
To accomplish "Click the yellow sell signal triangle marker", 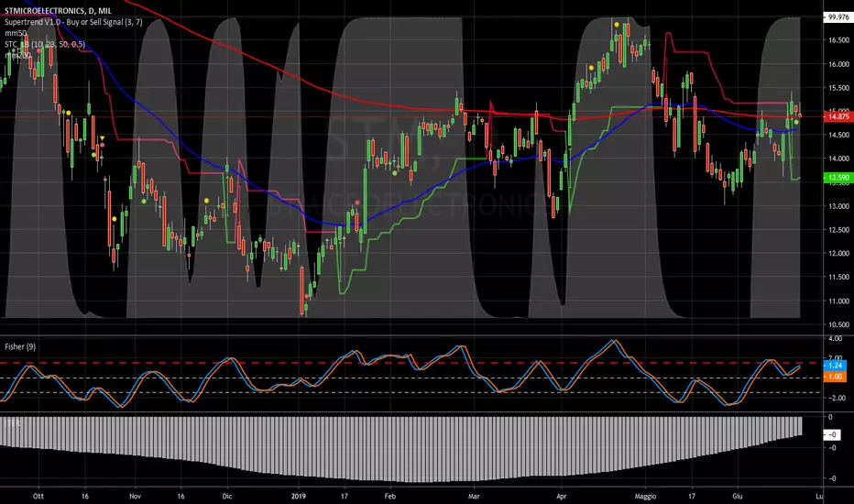I will 102,139.
